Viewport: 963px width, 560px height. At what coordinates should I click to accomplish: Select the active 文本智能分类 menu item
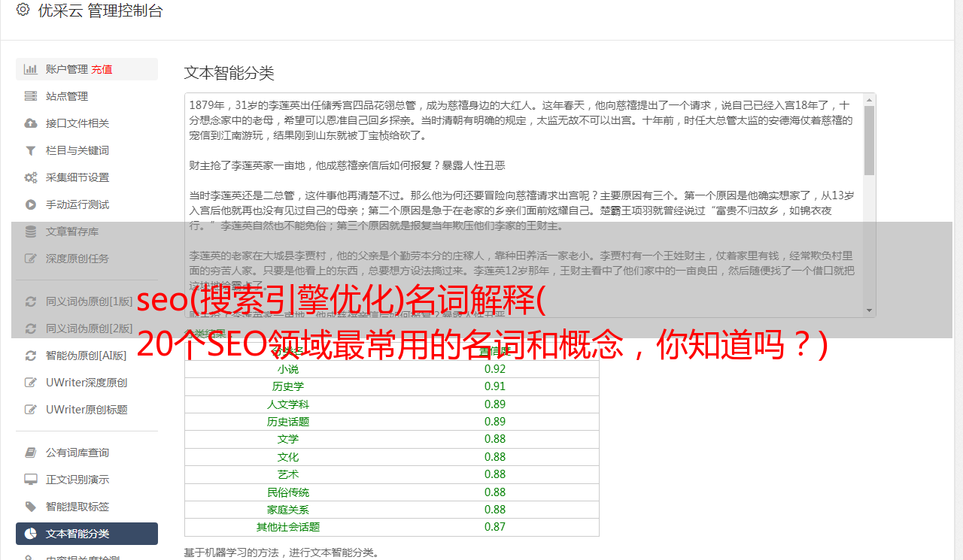(87, 534)
